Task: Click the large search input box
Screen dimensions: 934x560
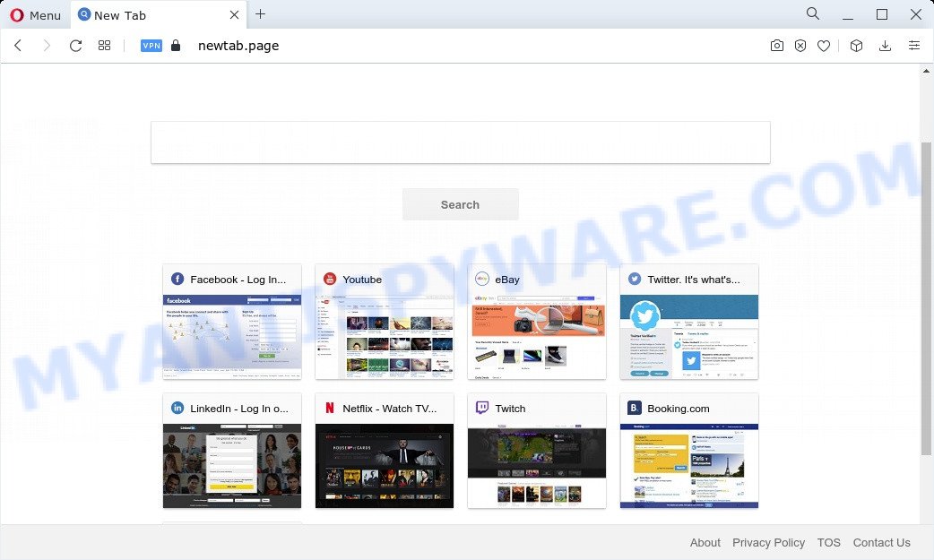Action: tap(461, 142)
